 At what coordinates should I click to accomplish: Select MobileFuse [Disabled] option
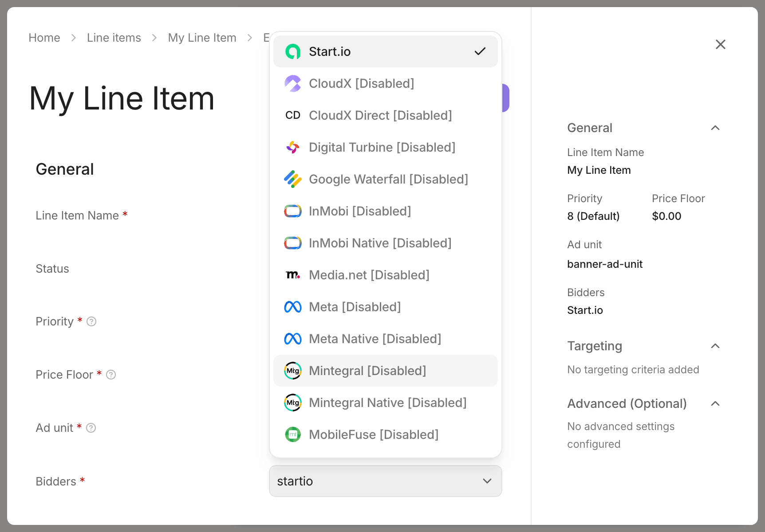pos(386,434)
